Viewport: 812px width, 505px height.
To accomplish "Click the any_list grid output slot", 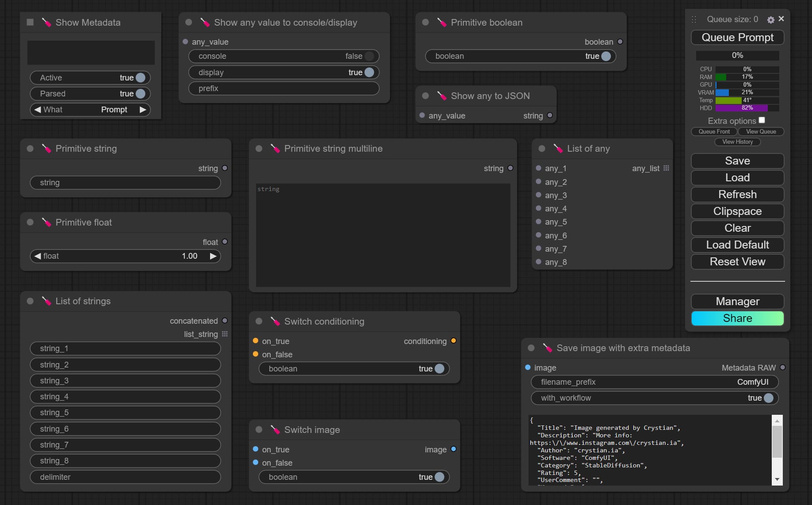I will tap(666, 168).
